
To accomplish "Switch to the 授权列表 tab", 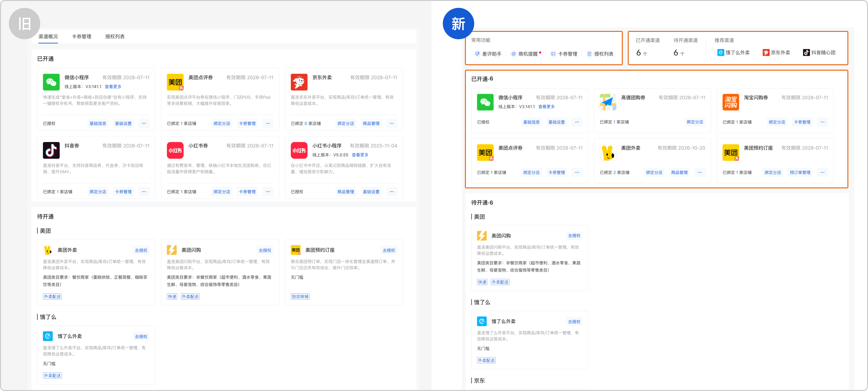I will click(x=115, y=36).
